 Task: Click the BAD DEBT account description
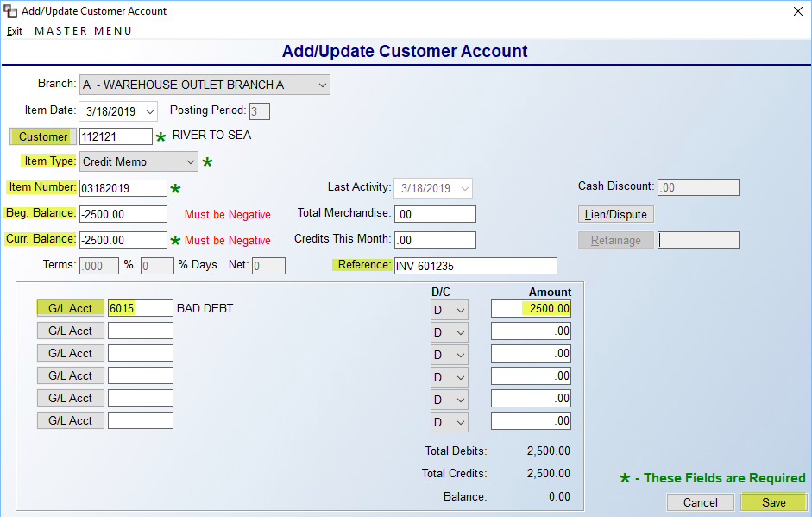coord(205,309)
